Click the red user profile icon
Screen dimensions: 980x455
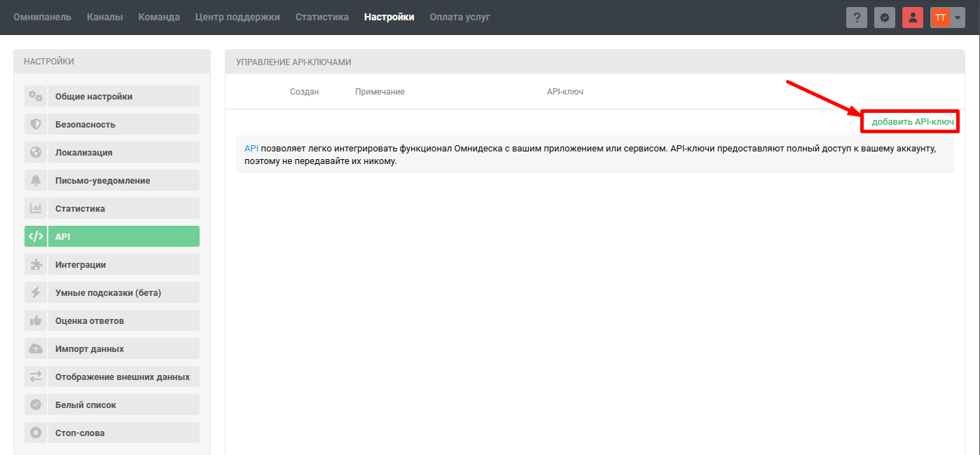[x=912, y=18]
